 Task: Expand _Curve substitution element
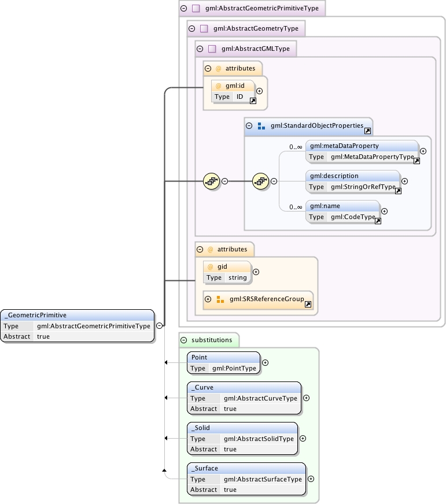click(x=307, y=398)
